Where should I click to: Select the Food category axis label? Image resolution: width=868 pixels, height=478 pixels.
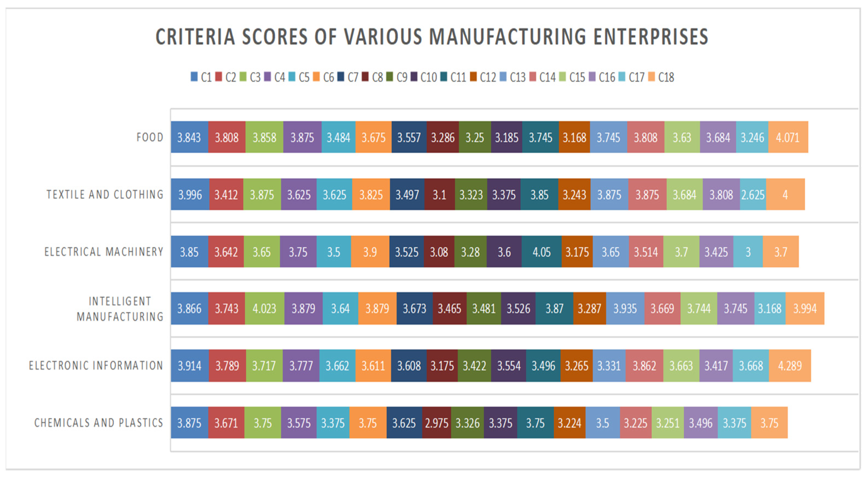(x=150, y=137)
